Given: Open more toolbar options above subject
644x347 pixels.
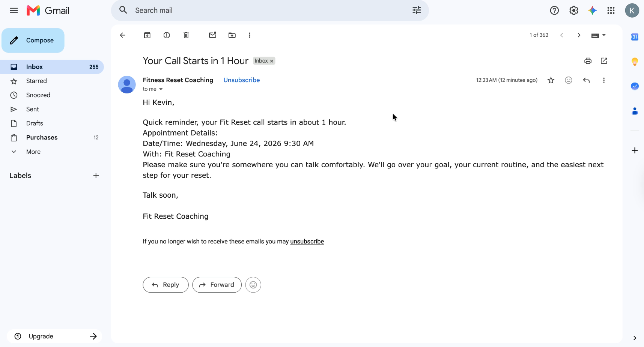Looking at the screenshot, I should [250, 35].
